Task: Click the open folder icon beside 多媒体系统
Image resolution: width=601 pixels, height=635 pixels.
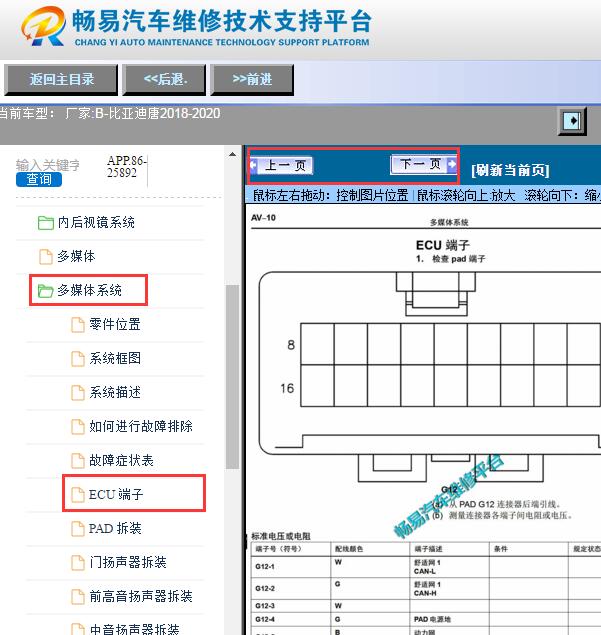Action: coord(45,291)
